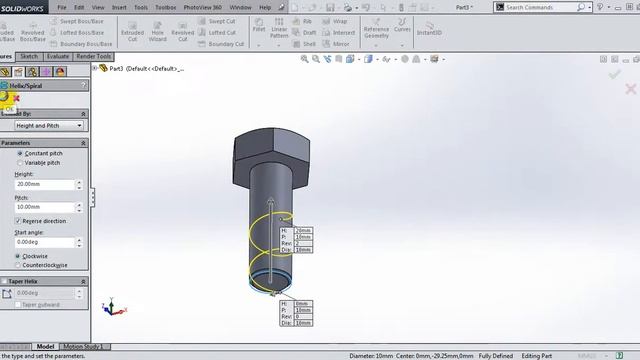Click the Swept Cut tool

click(x=216, y=21)
